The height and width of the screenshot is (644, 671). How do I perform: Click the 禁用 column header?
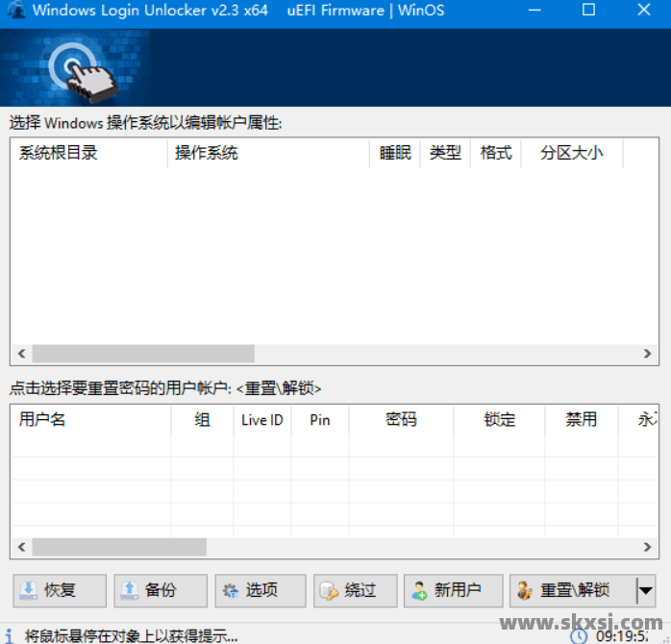pos(582,419)
